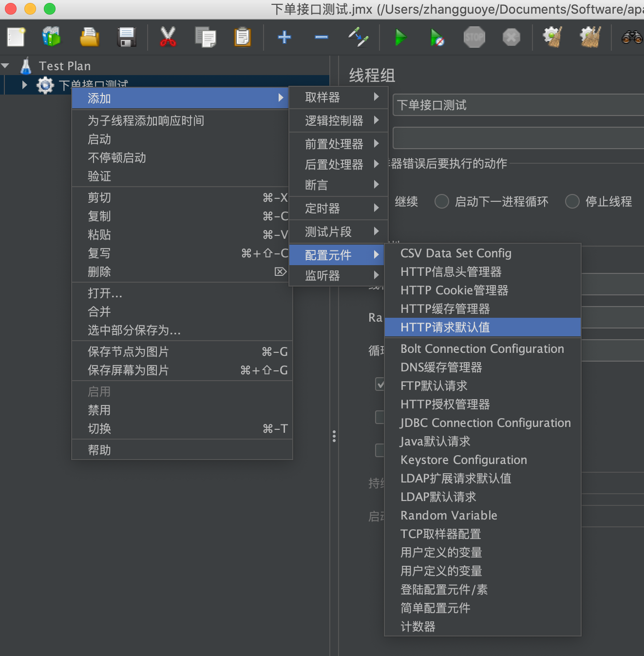
Task: Click the Clear results broom icon
Action: pos(552,37)
